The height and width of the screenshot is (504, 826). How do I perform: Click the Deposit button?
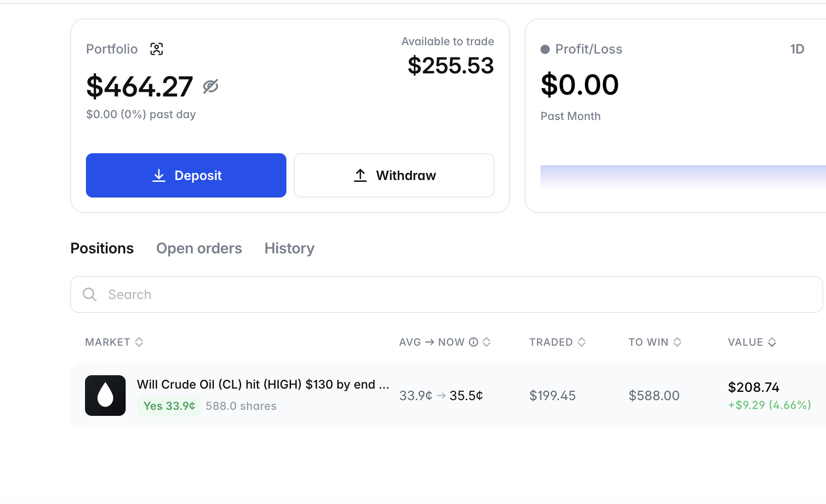coord(186,175)
